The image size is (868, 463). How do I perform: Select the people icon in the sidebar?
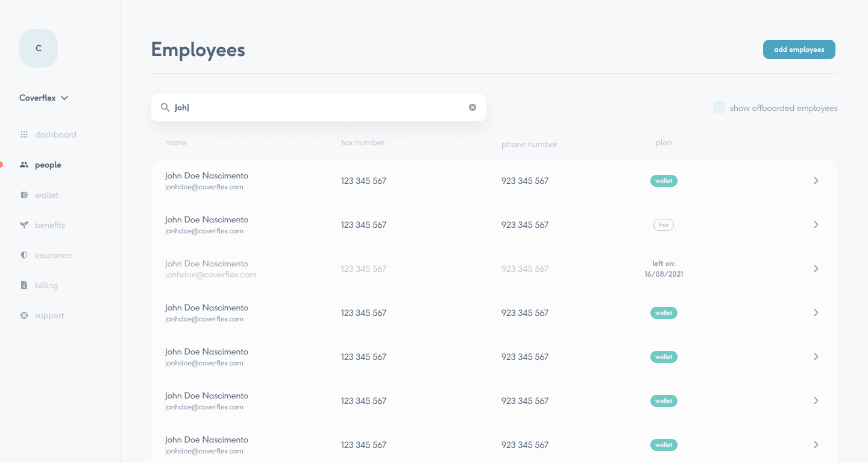24,165
